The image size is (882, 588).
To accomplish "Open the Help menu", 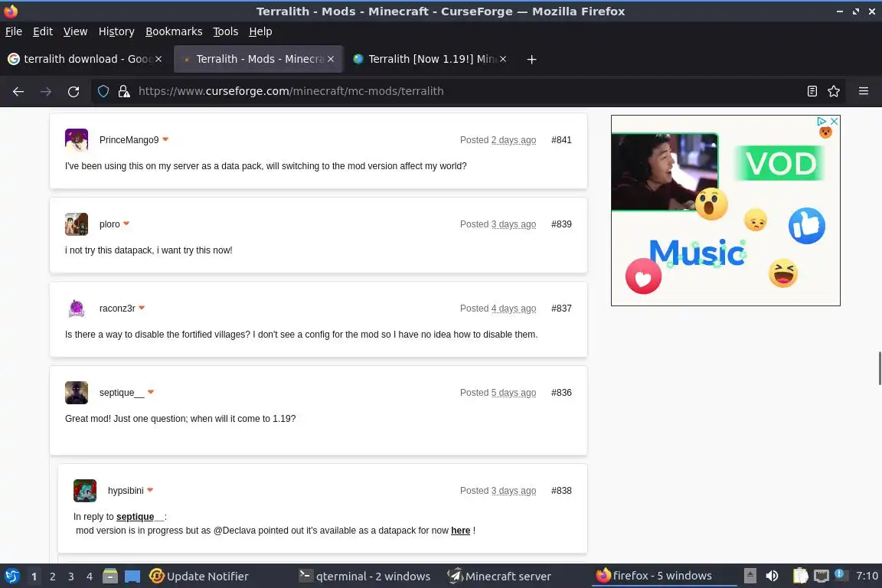I will (260, 31).
